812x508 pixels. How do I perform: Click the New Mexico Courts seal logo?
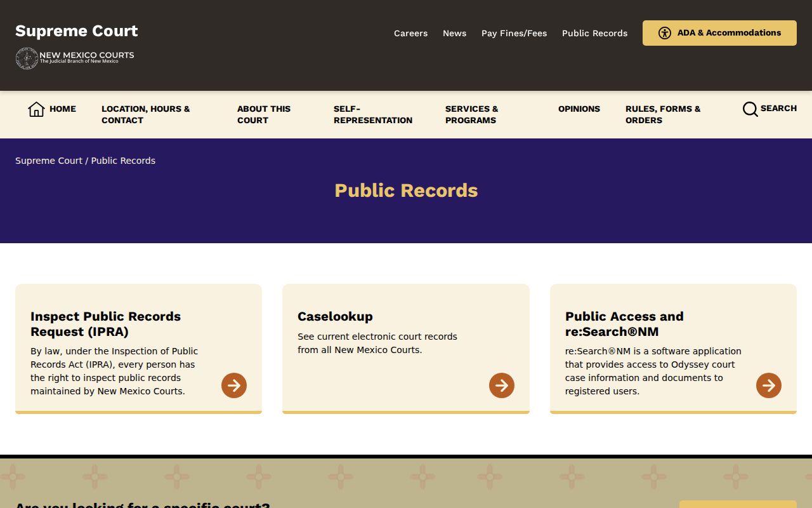click(x=27, y=58)
